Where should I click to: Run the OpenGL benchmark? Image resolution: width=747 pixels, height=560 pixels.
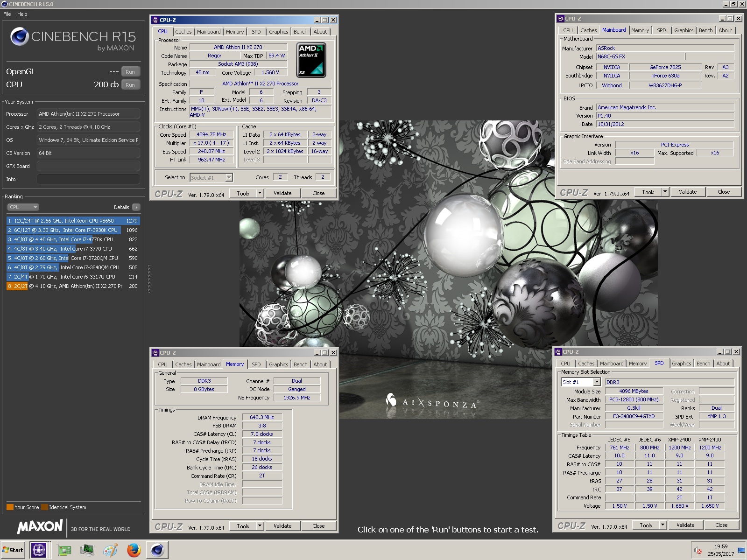point(130,72)
